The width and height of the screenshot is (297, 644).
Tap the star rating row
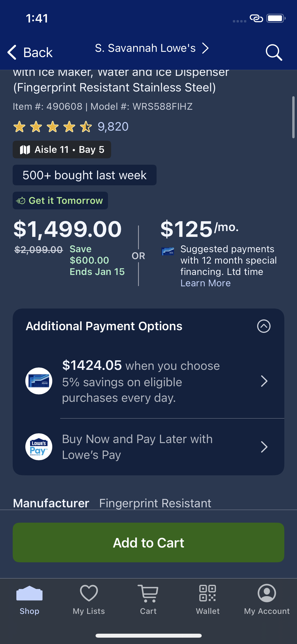53,127
